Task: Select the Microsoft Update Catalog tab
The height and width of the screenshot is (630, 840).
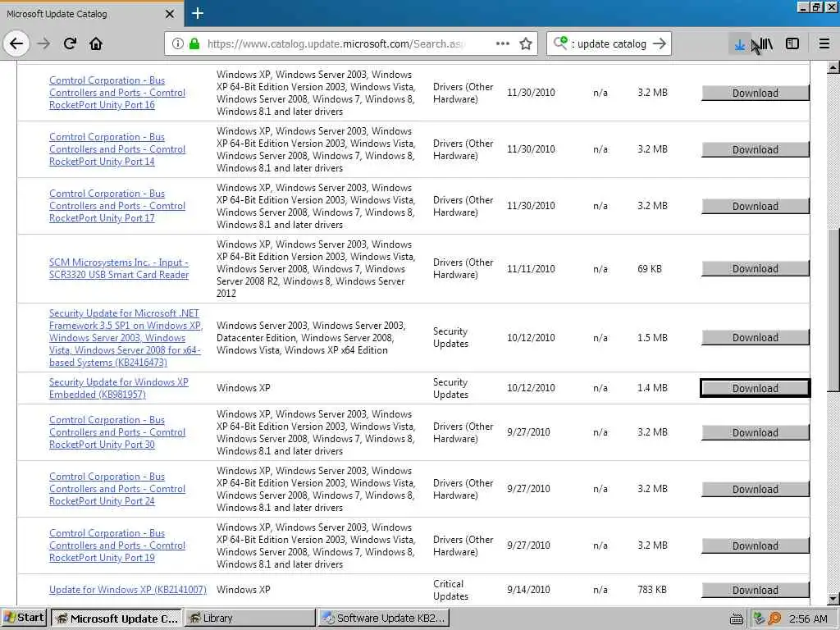Action: coord(91,14)
